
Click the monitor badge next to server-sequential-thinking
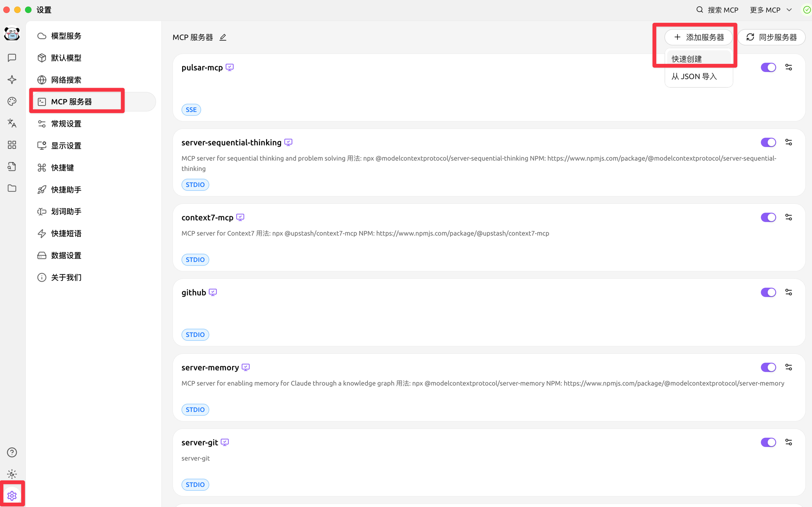pos(288,142)
